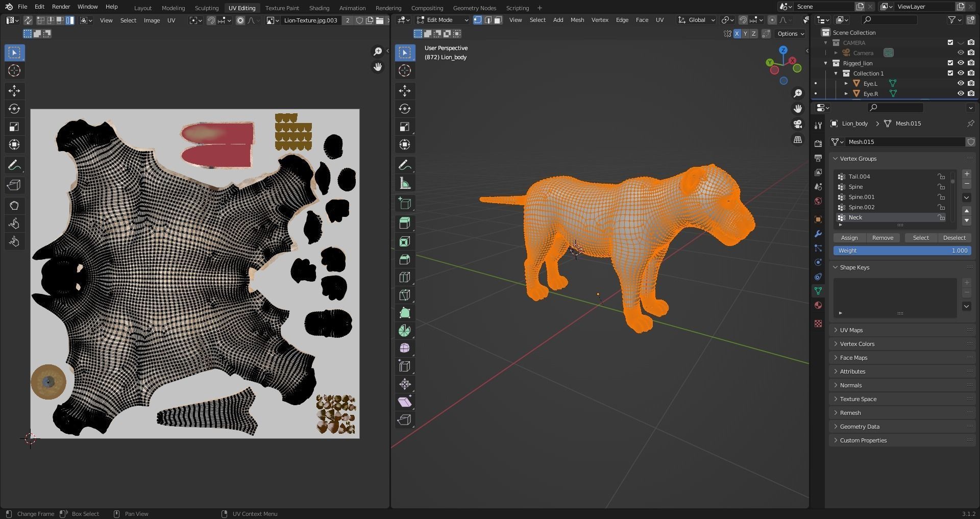This screenshot has width=980, height=519.
Task: Open the Options dropdown in viewport
Action: [x=791, y=34]
